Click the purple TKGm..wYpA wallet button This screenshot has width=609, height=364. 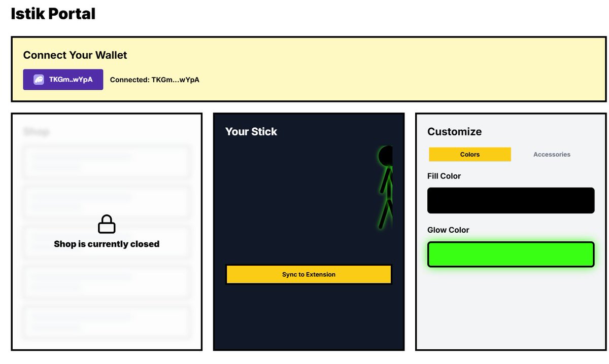(63, 80)
